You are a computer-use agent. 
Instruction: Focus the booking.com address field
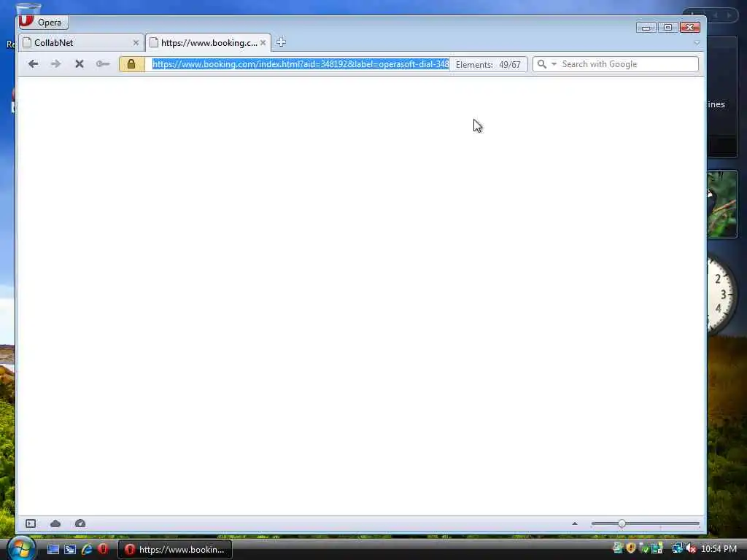tap(300, 64)
